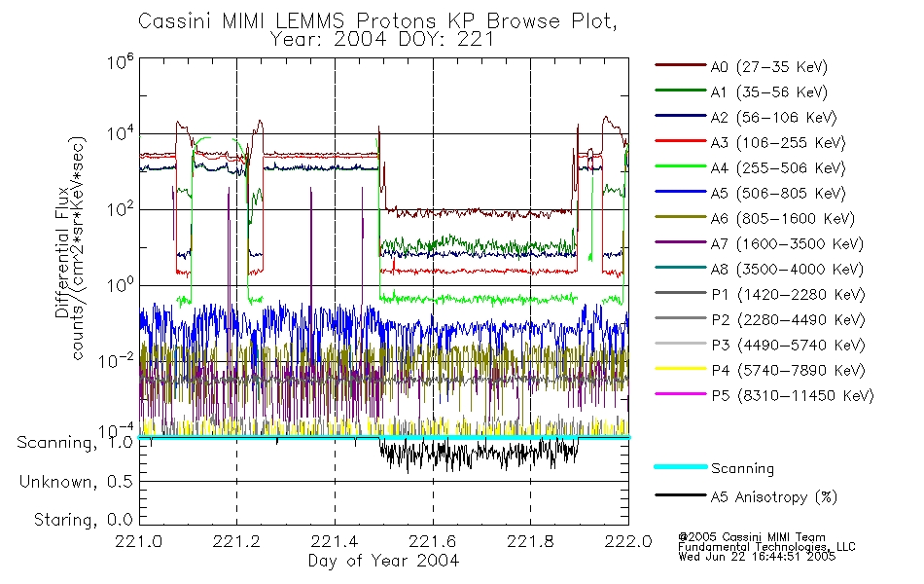Click the A8 (3500-4000 KeV) legend label
924x584 pixels.
(x=787, y=270)
